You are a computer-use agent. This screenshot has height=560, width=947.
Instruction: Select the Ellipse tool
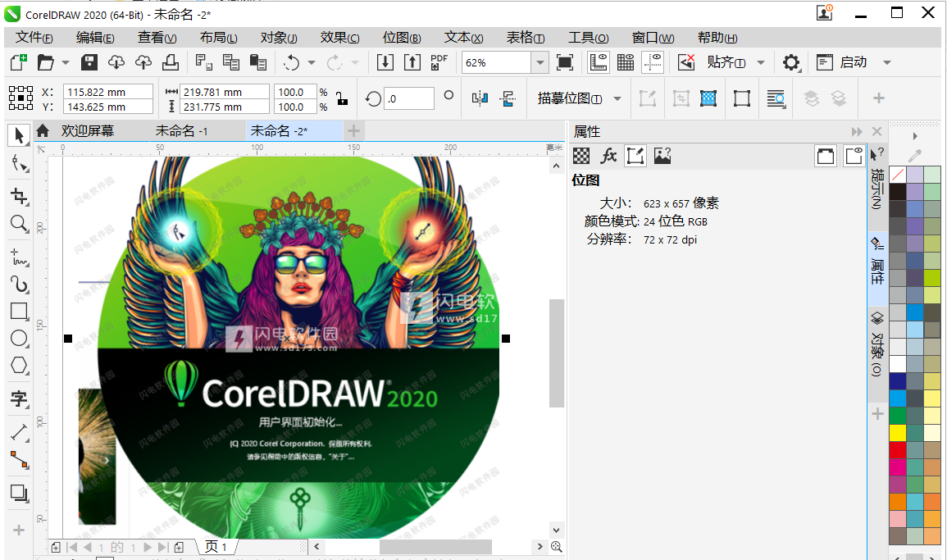pos(19,339)
